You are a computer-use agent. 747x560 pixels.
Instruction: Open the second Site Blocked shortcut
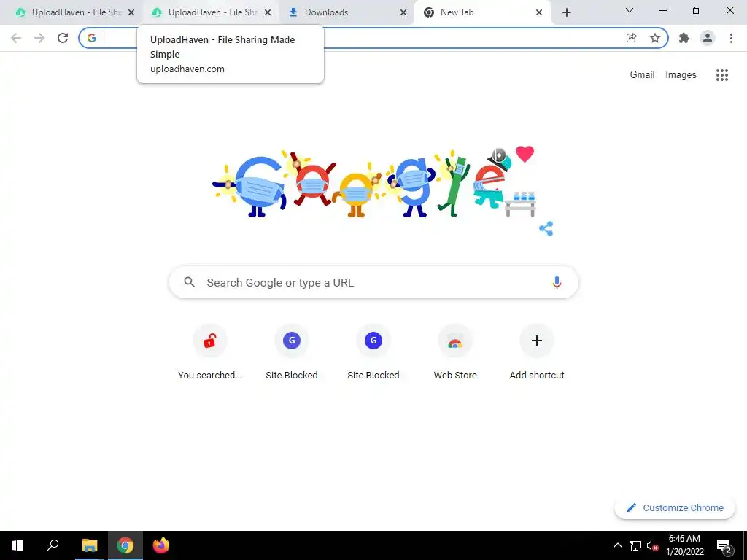373,352
